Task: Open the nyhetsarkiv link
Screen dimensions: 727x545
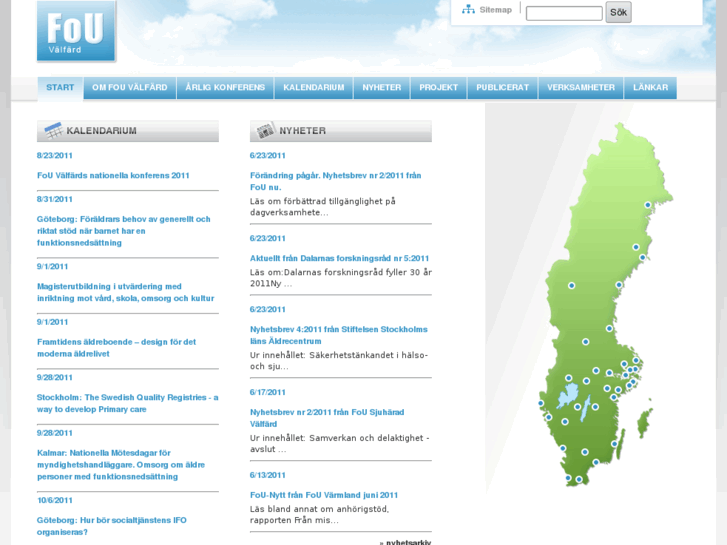Action: point(408,542)
